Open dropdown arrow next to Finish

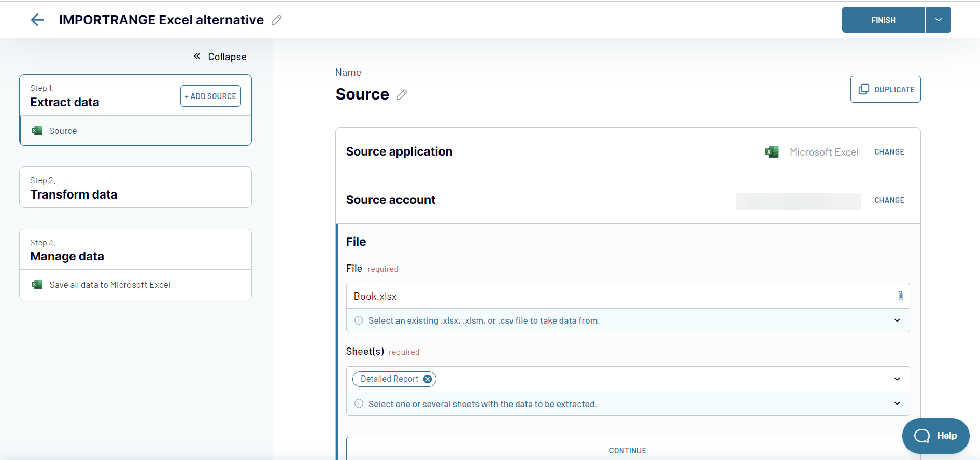938,20
